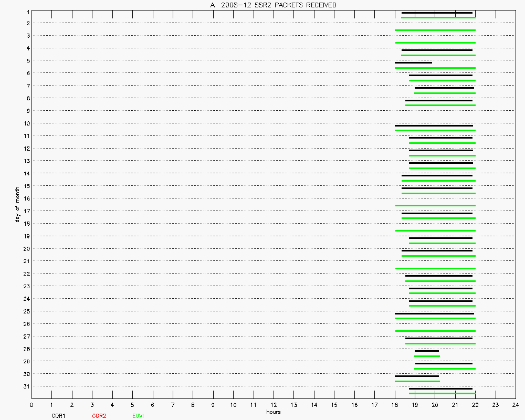
Task: Click the short green bar for day 30
Action: (x=417, y=381)
